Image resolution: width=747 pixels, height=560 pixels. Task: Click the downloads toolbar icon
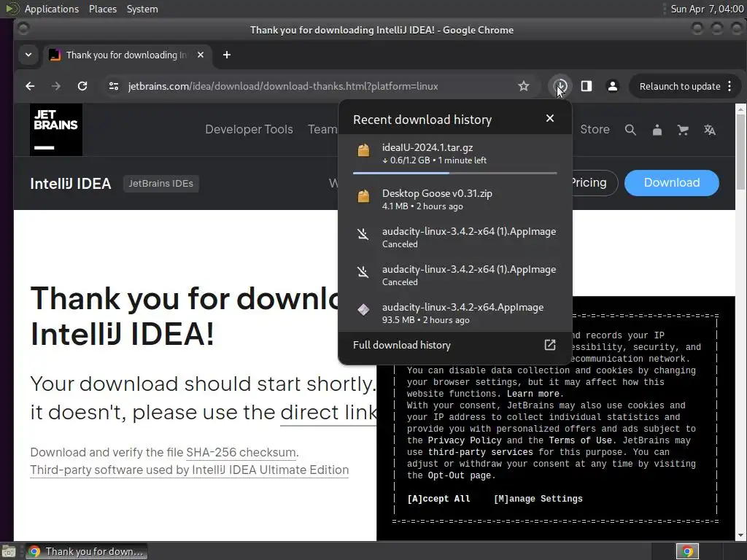[561, 86]
